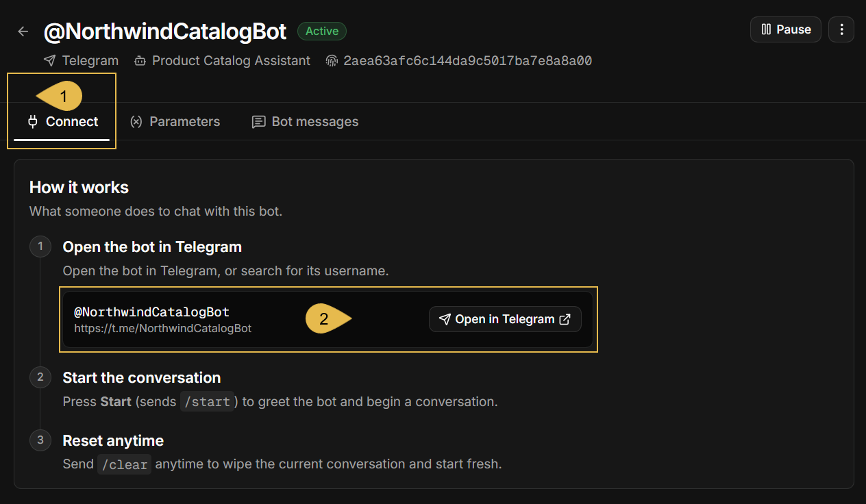Click the paper plane icon in Open in Telegram
Viewport: 866px width, 504px height.
(x=445, y=319)
